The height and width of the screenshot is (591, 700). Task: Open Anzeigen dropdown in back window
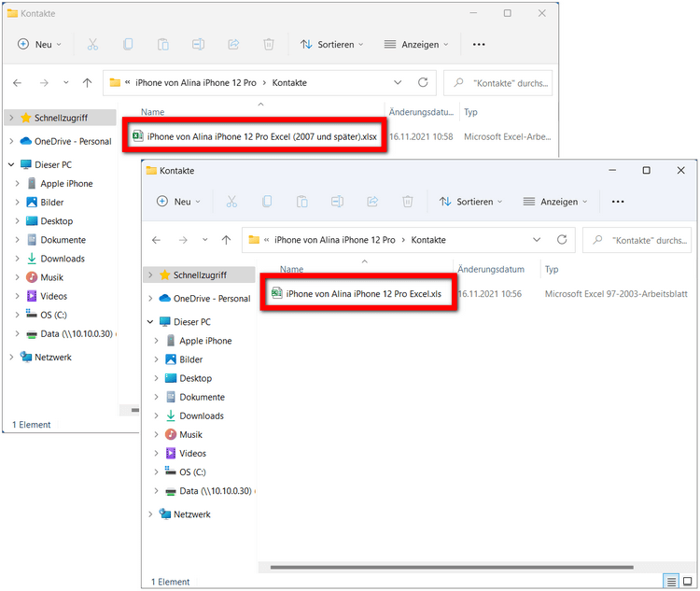[x=416, y=44]
